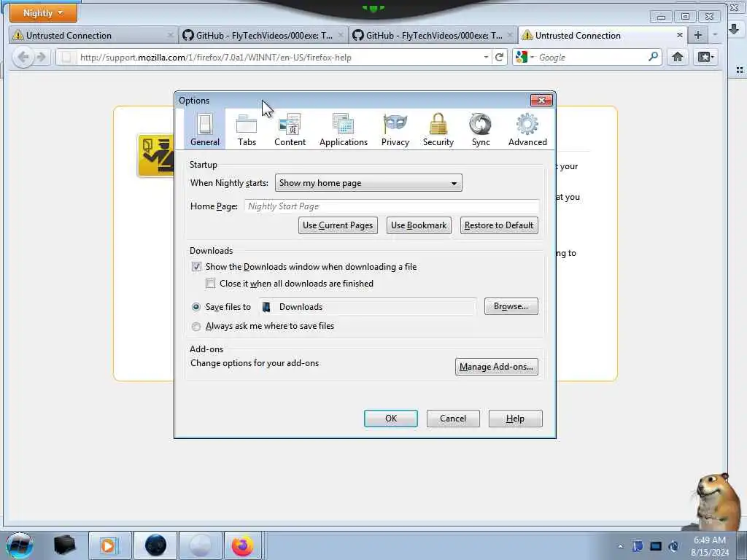
Task: Open the Advanced gear options pane
Action: pos(527,130)
